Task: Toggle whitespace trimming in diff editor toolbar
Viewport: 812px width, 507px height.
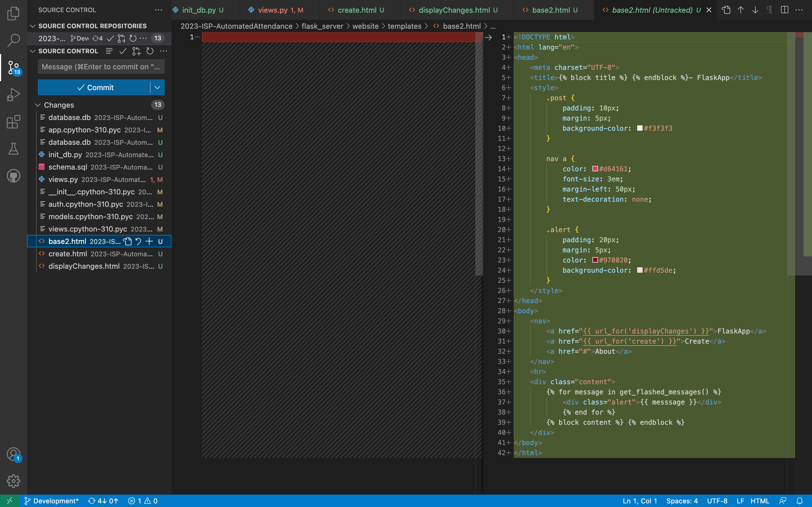Action: (769, 10)
